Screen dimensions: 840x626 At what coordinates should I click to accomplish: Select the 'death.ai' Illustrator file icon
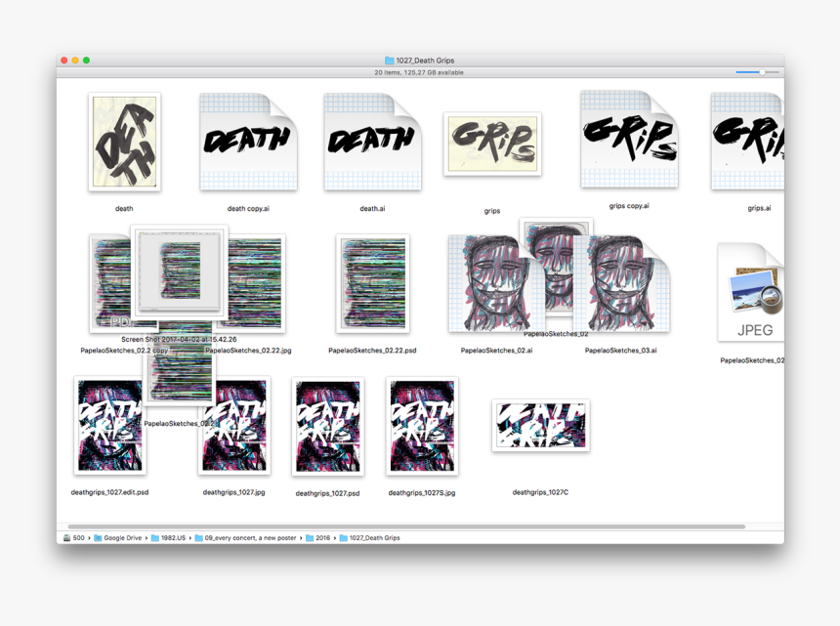372,142
